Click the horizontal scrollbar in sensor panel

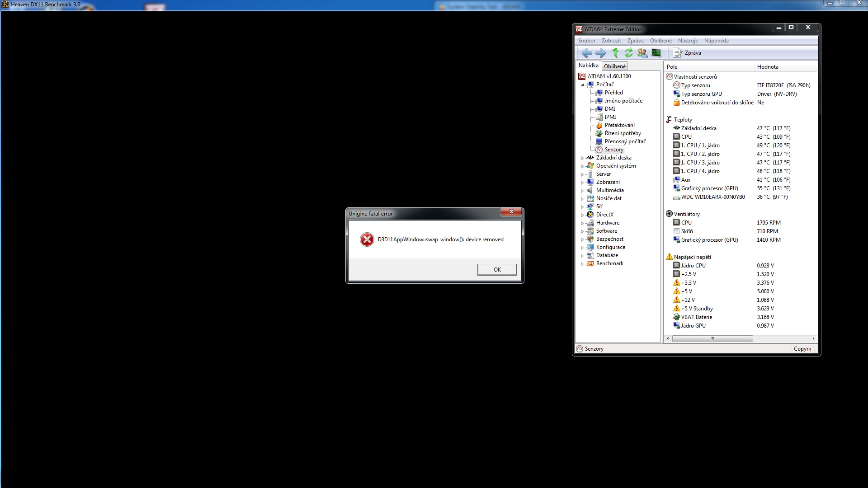(712, 338)
